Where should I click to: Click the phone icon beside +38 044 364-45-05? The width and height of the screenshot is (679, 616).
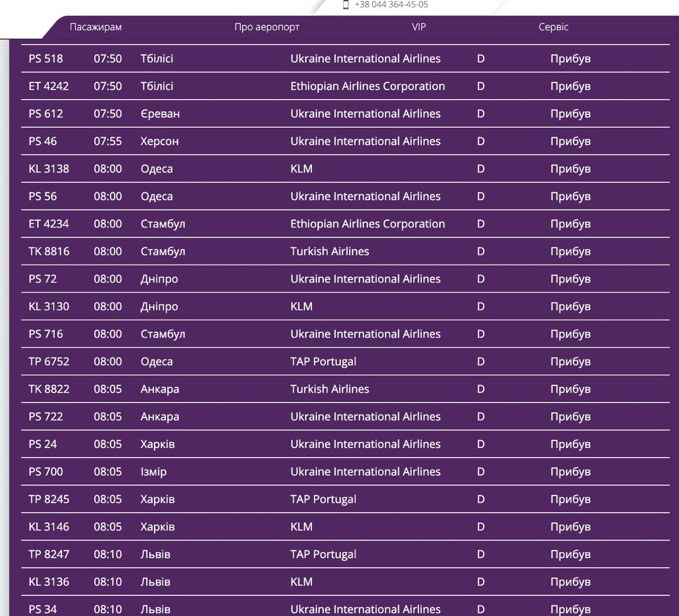(346, 5)
